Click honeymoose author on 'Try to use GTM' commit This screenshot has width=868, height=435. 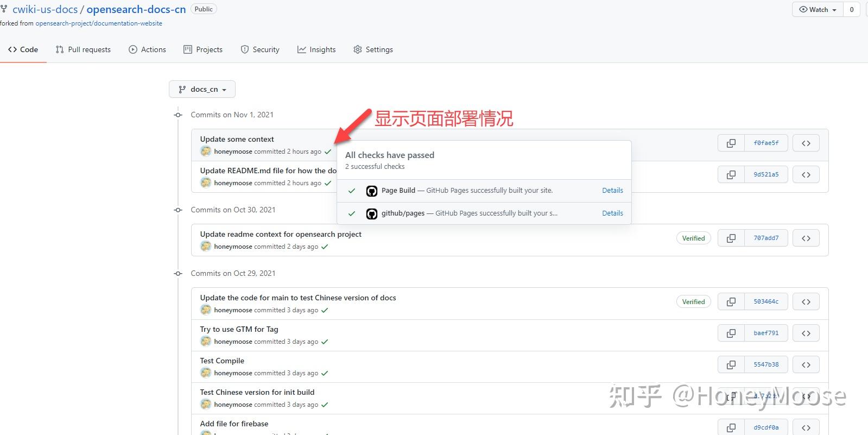(233, 342)
